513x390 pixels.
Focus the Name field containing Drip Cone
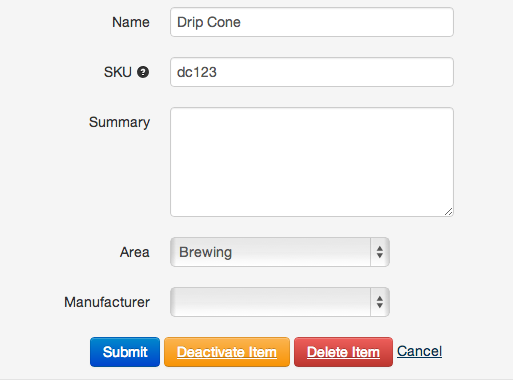312,22
